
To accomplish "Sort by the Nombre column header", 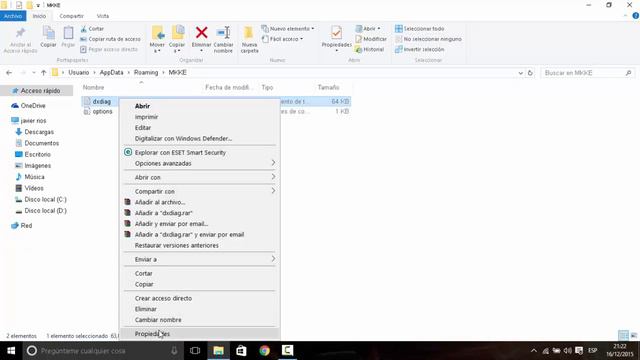I will (x=93, y=87).
